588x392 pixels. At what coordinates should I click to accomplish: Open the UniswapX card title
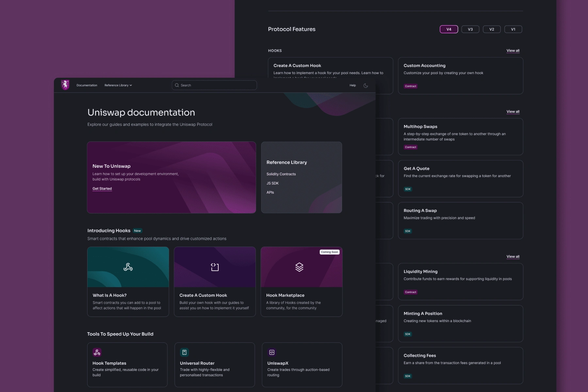point(278,363)
